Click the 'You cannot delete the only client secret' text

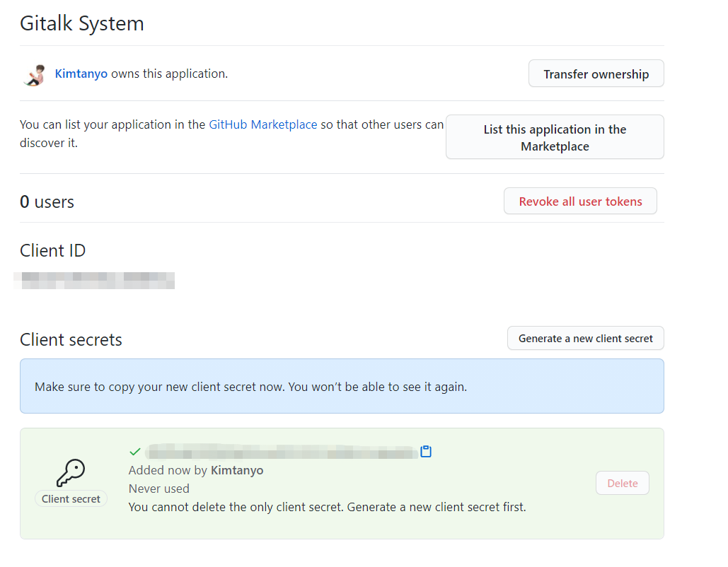point(327,507)
